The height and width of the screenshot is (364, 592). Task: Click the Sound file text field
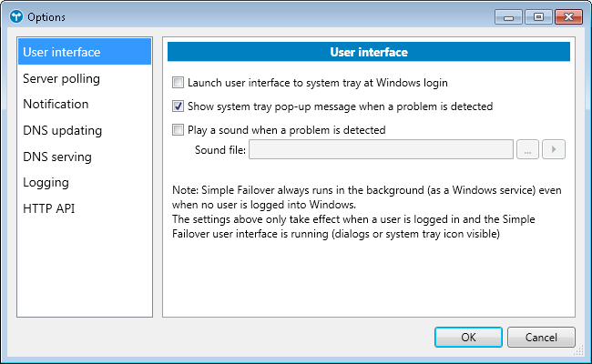(x=381, y=150)
